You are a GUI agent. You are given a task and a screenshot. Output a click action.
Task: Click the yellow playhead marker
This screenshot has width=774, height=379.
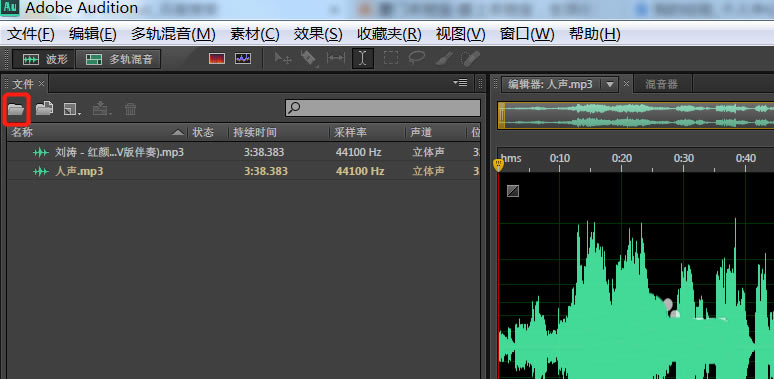click(x=499, y=165)
